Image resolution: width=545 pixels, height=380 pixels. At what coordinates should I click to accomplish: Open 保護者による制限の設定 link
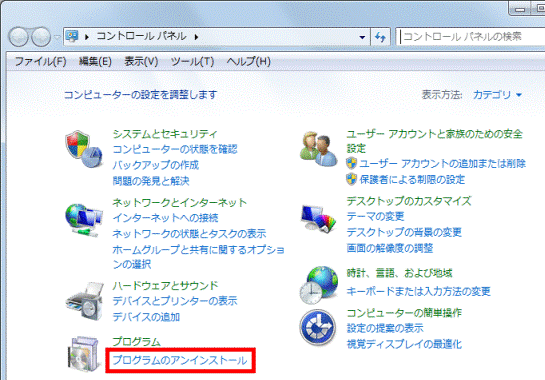[412, 179]
